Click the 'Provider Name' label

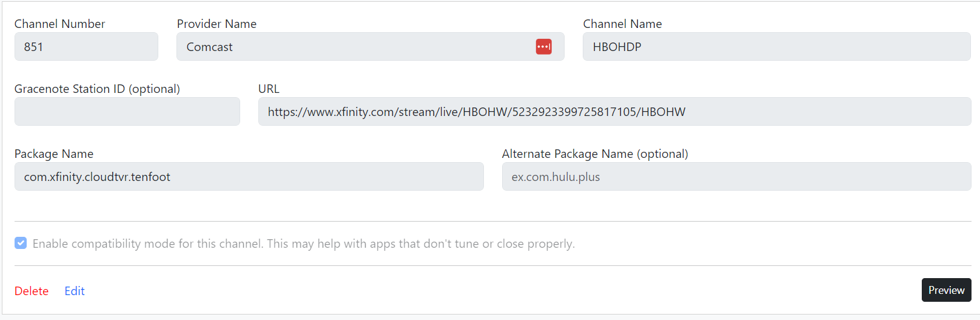pos(216,24)
